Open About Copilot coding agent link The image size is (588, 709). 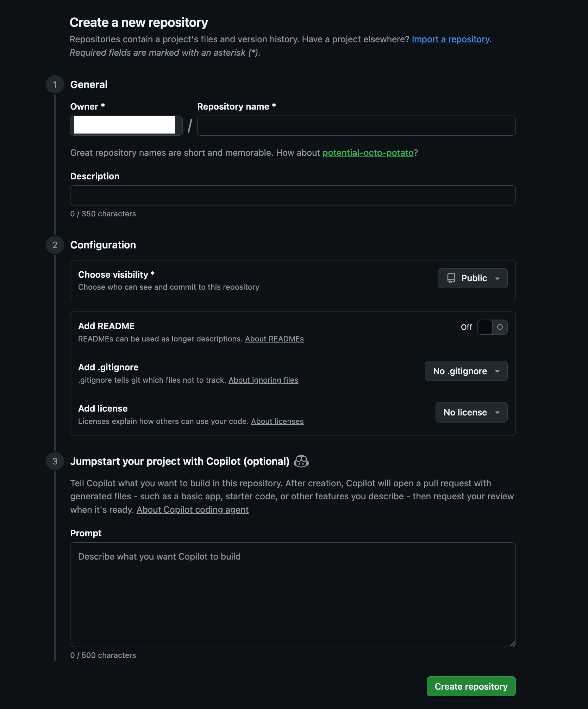[192, 510]
